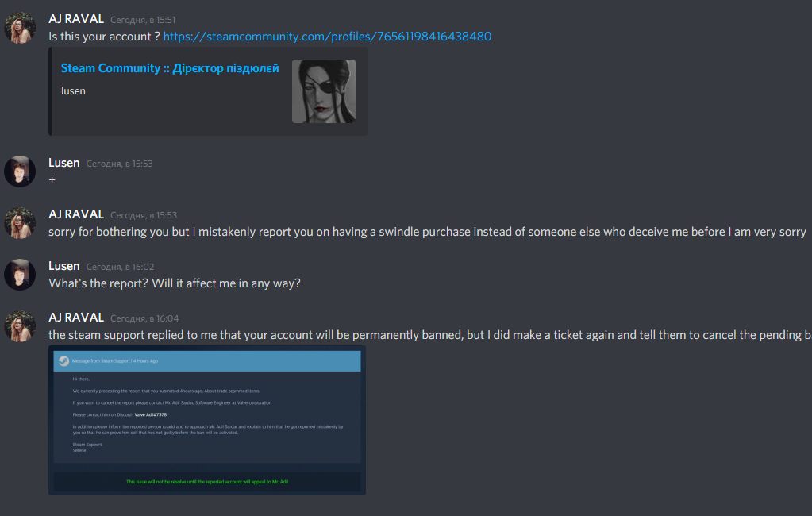
Task: Click the 'lusen' description text in the embed
Action: [x=73, y=91]
